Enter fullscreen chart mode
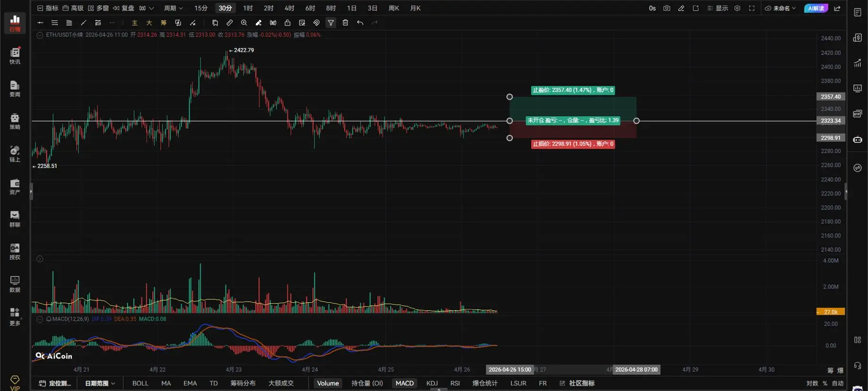 pos(752,8)
